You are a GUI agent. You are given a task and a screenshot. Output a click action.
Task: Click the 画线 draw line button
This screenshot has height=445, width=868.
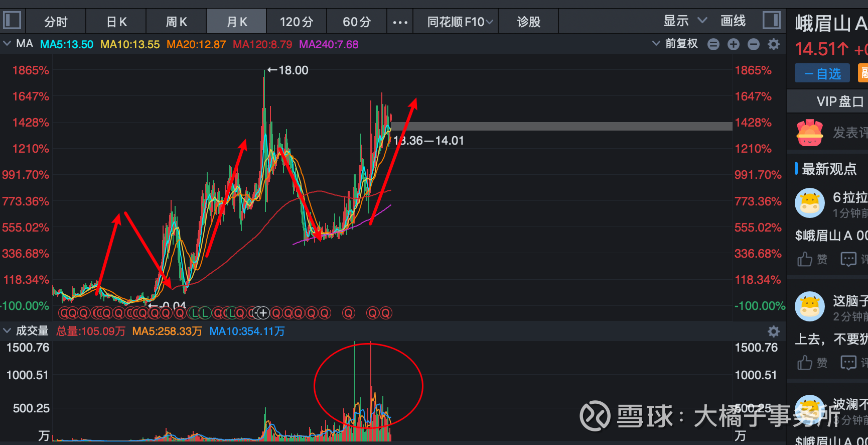pos(733,21)
